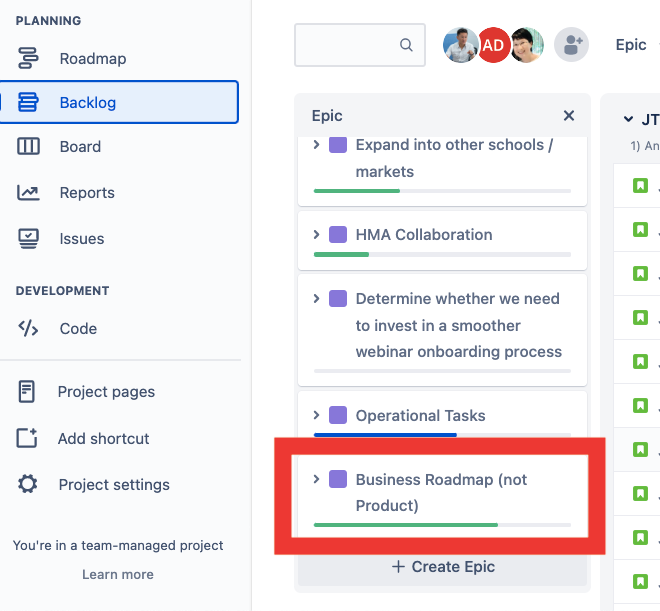Expand the Business Roadmap (not Product) epic
Viewport: 660px width, 611px height.
point(316,479)
